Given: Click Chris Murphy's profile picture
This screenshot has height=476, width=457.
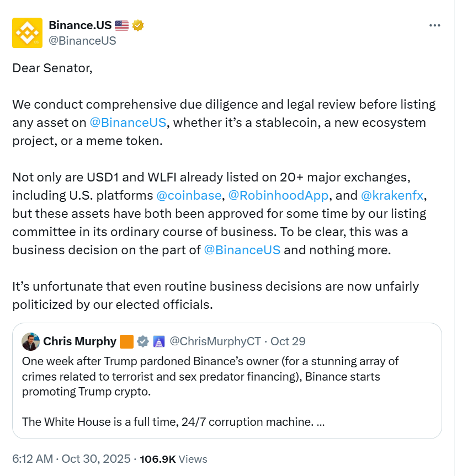Looking at the screenshot, I should 30,341.
